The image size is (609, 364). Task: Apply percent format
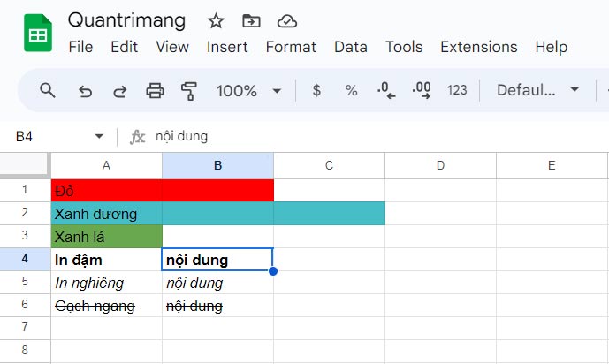tap(351, 90)
